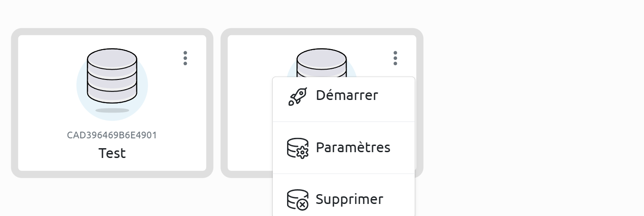644x216 pixels.
Task: Click the gray border of the second card
Action: [x=224, y=103]
